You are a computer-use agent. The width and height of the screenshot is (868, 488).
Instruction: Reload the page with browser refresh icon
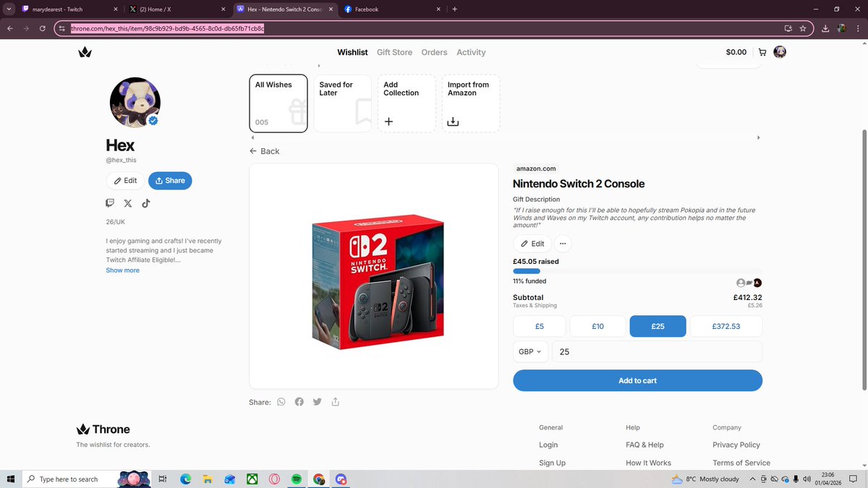point(43,28)
